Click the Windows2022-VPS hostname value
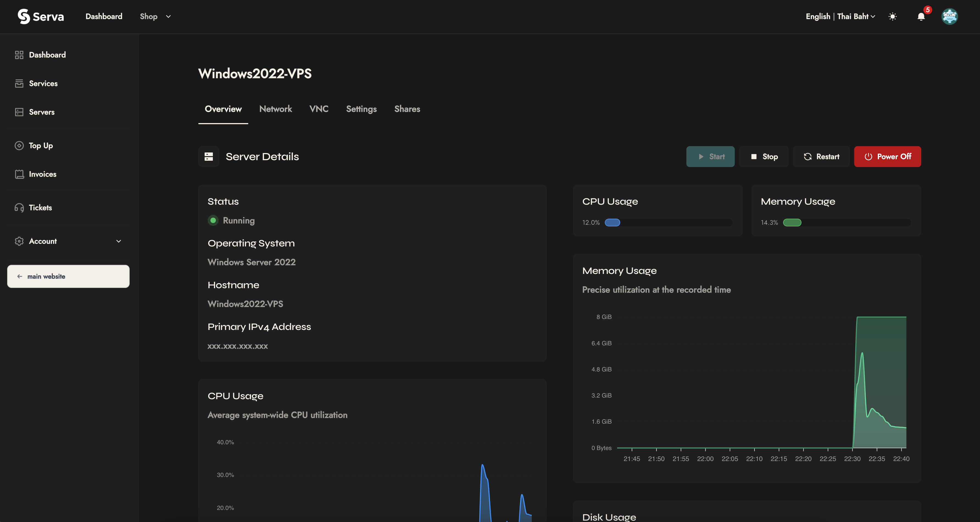The width and height of the screenshot is (980, 522). pyautogui.click(x=245, y=304)
